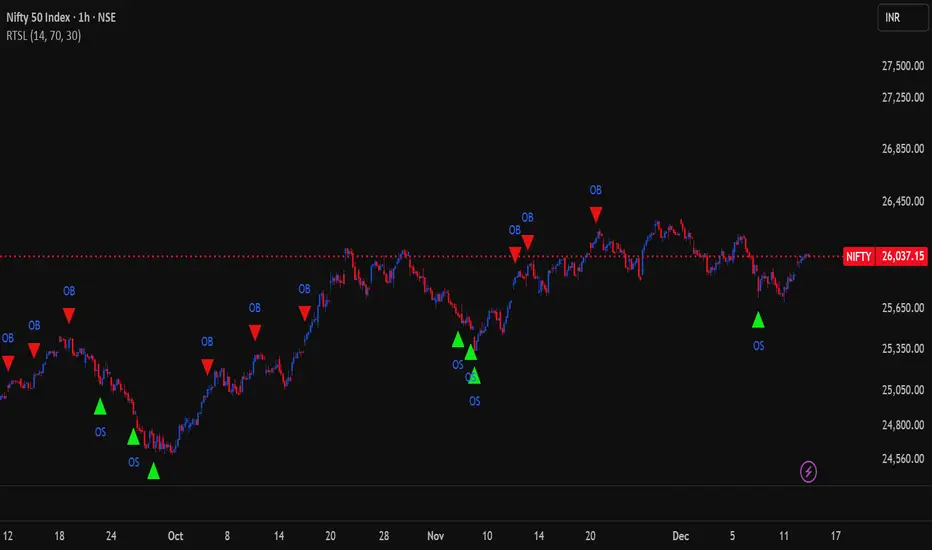
Task: Click the NIFTY 26,037.15 price tag
Action: point(885,256)
